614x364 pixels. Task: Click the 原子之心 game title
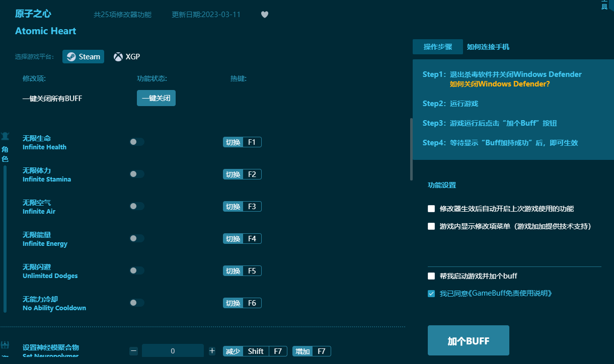click(33, 14)
